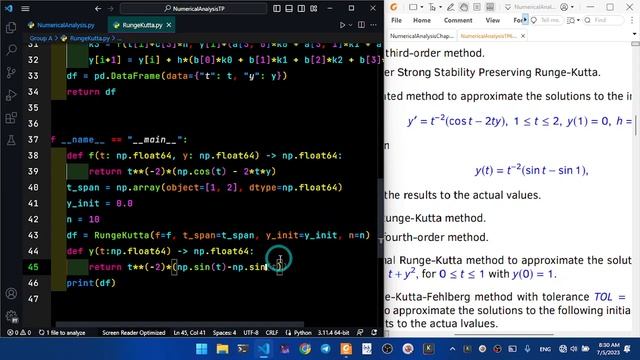
Task: Go forward using the navigation arrow
Action: point(111,8)
